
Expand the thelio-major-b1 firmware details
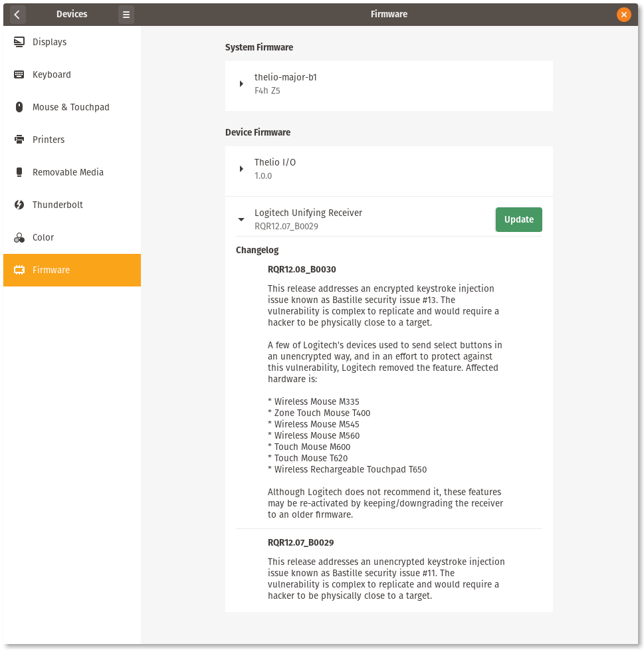tap(241, 84)
